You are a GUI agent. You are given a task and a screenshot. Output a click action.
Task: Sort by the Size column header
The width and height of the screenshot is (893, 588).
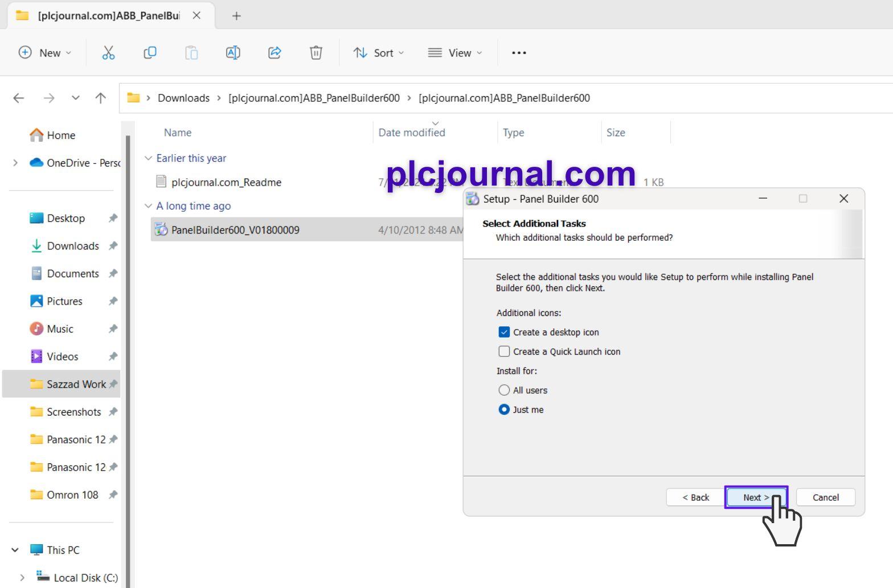616,133
